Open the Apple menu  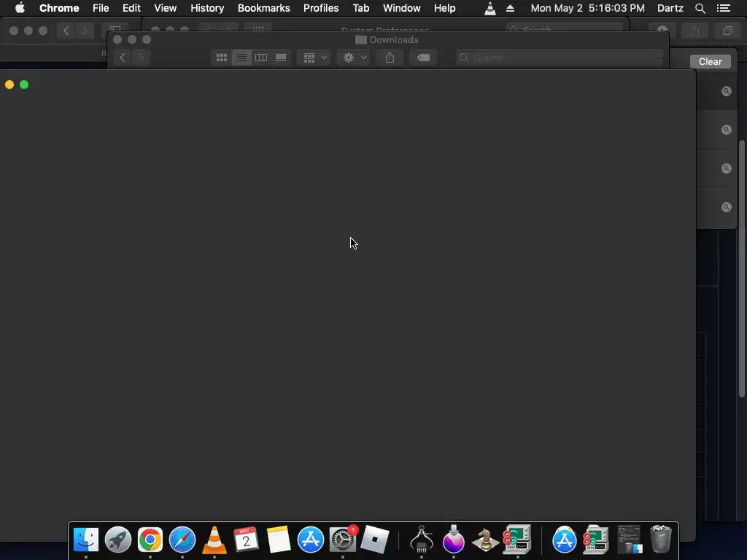[x=20, y=8]
